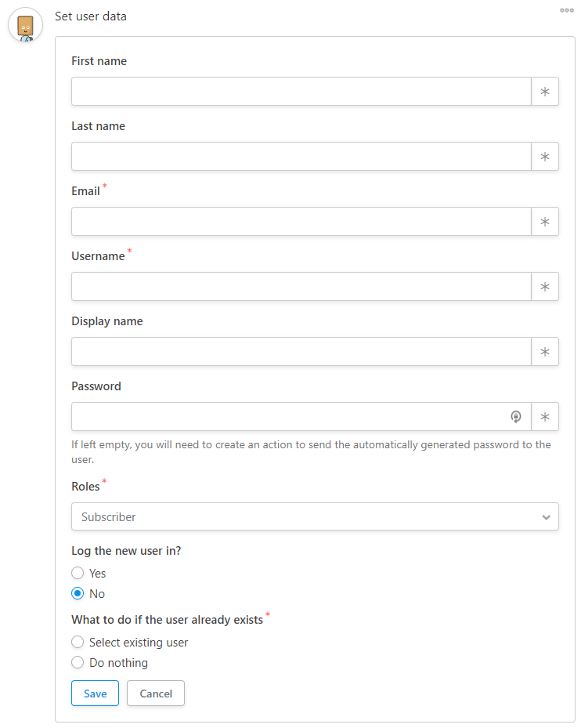Image resolution: width=581 pixels, height=728 pixels.
Task: Open the three-dot options menu
Action: click(x=567, y=10)
